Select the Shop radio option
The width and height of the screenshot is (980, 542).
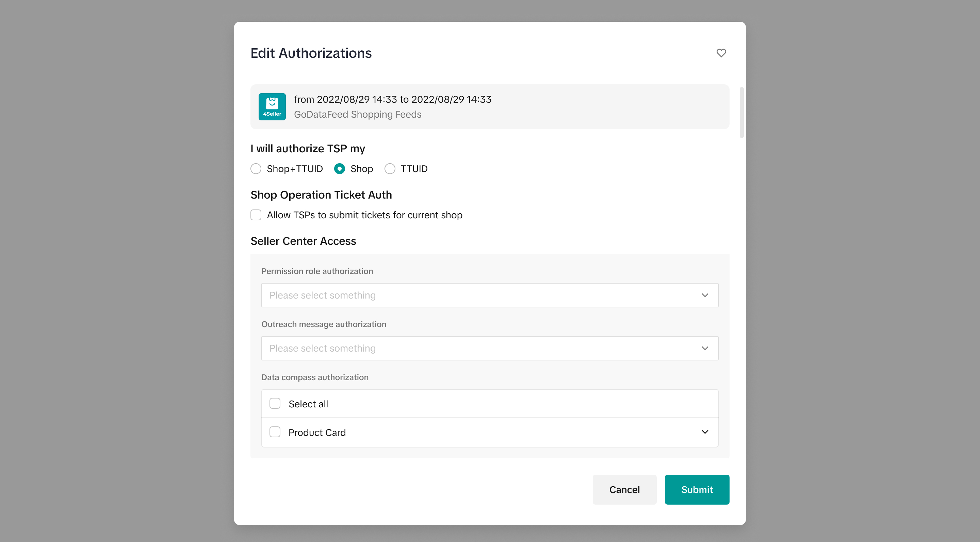(x=339, y=169)
